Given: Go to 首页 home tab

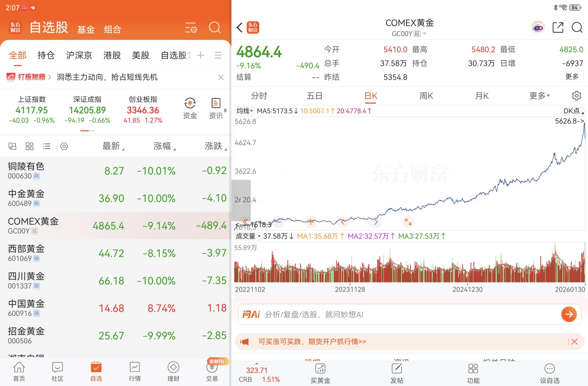Looking at the screenshot, I should point(19,372).
